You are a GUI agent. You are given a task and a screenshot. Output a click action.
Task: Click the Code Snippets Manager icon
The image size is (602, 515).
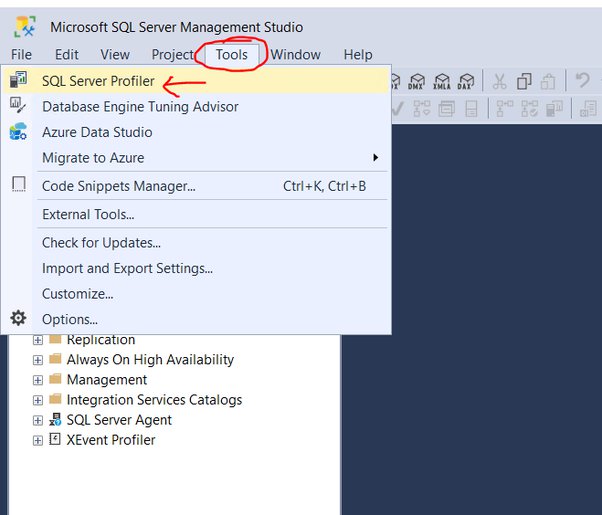pos(18,184)
